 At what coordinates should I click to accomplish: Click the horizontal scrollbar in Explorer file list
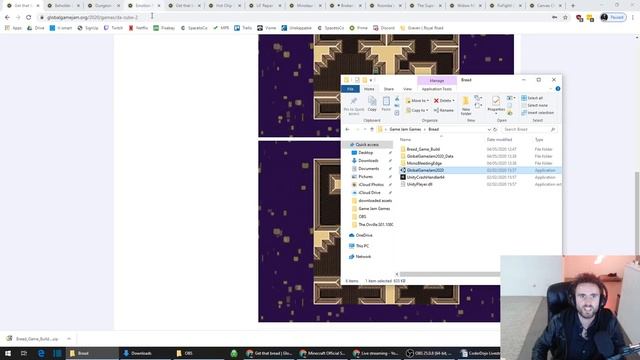(449, 274)
